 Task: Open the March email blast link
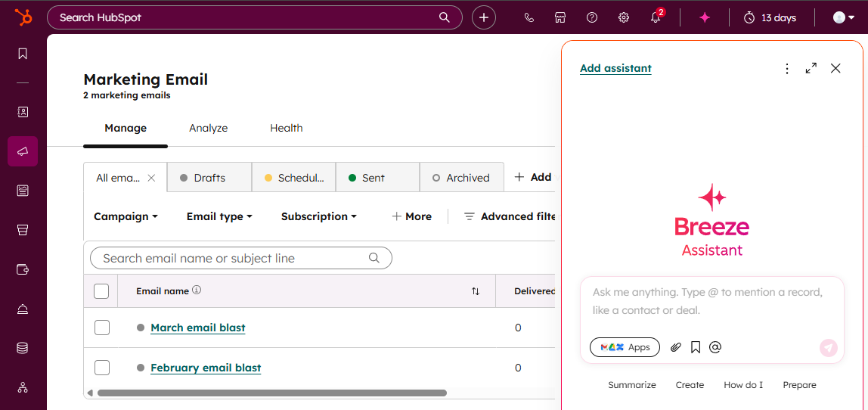197,328
